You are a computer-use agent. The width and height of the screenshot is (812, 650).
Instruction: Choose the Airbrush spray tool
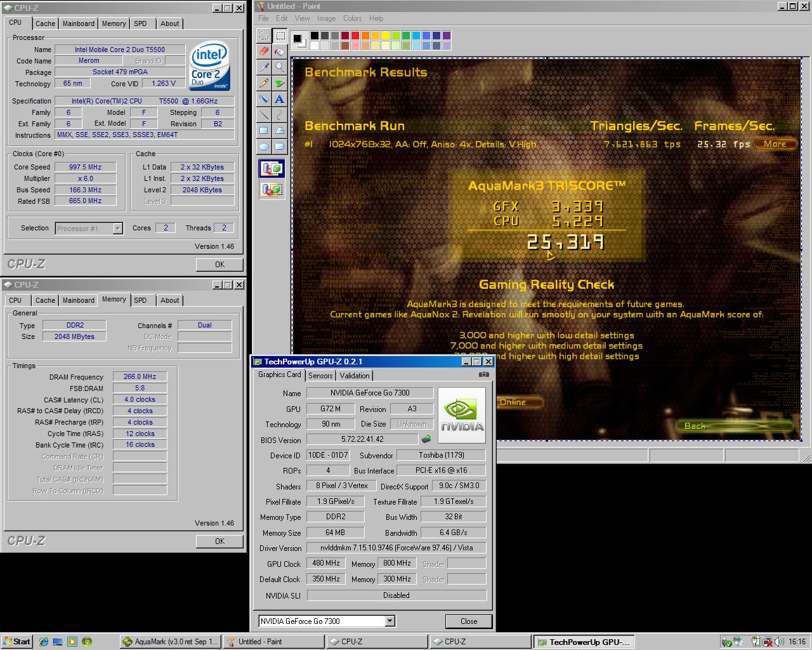(x=264, y=99)
